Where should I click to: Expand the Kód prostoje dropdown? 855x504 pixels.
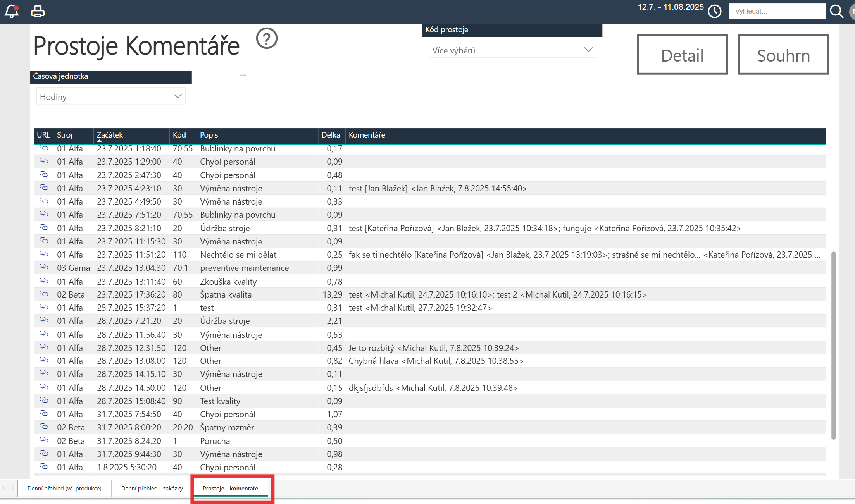(x=512, y=50)
